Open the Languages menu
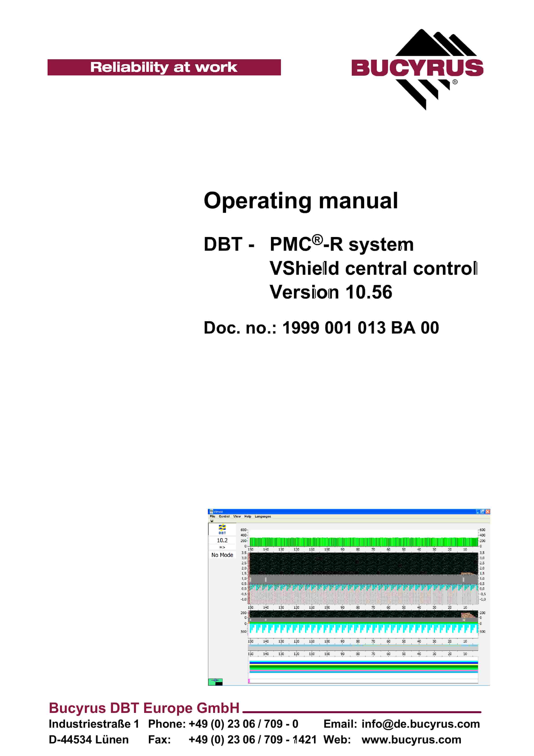 [x=263, y=516]
